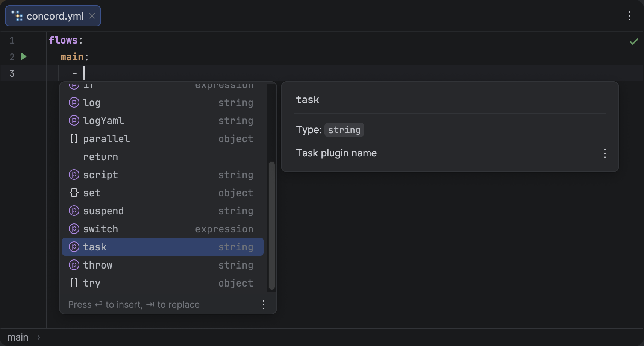Click the green checkmark inspection indicator
Viewport: 644px width, 346px height.
click(x=634, y=41)
